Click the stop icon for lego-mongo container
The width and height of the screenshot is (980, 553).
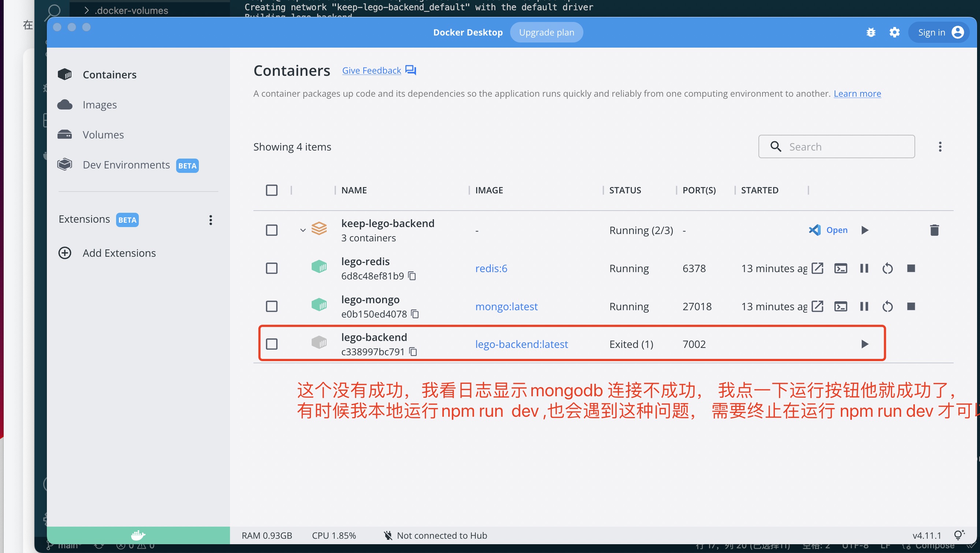point(911,306)
